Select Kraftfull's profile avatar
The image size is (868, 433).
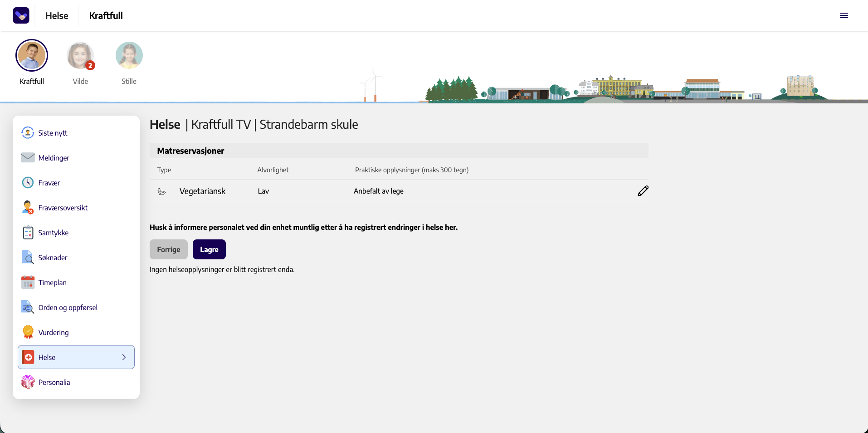tap(32, 55)
